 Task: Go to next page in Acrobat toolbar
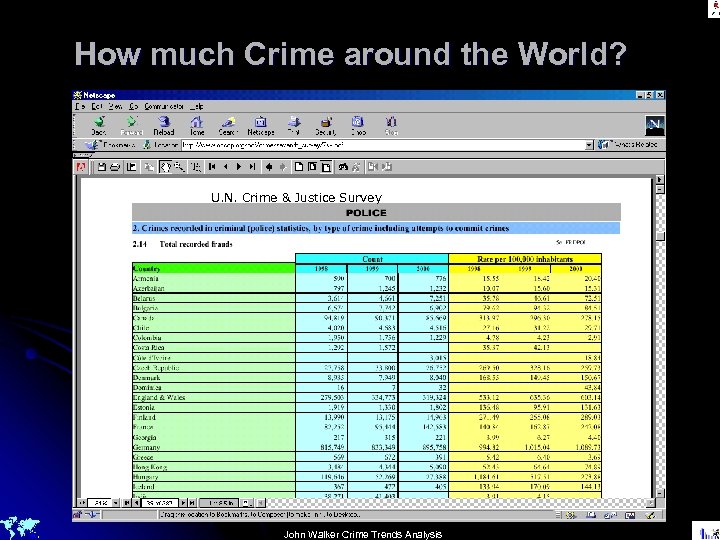pos(239,167)
